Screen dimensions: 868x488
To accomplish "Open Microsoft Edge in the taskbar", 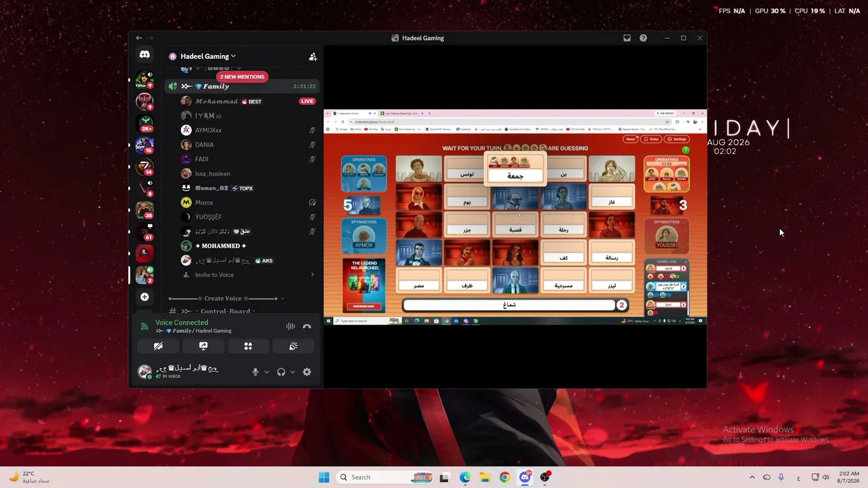I will 465,477.
